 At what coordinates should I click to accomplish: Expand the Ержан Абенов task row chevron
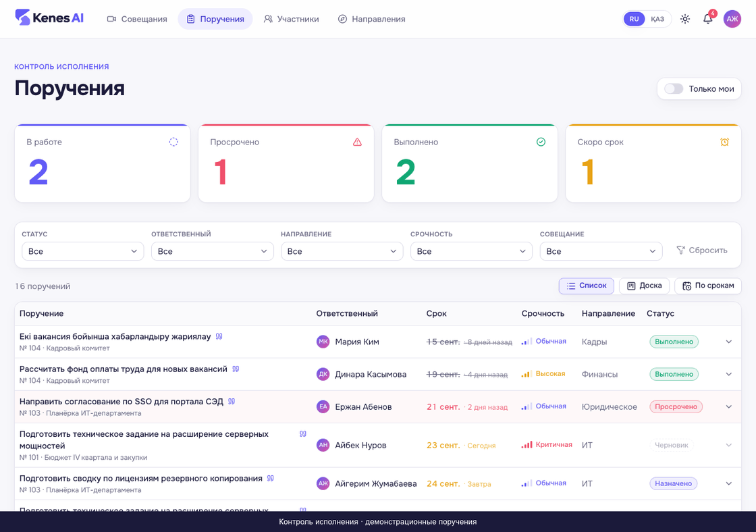[728, 406]
